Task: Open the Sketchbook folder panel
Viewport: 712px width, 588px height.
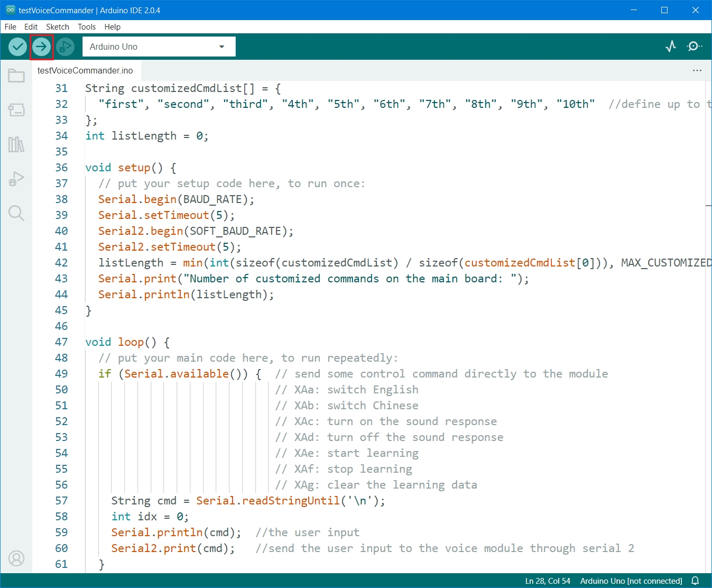Action: click(16, 76)
